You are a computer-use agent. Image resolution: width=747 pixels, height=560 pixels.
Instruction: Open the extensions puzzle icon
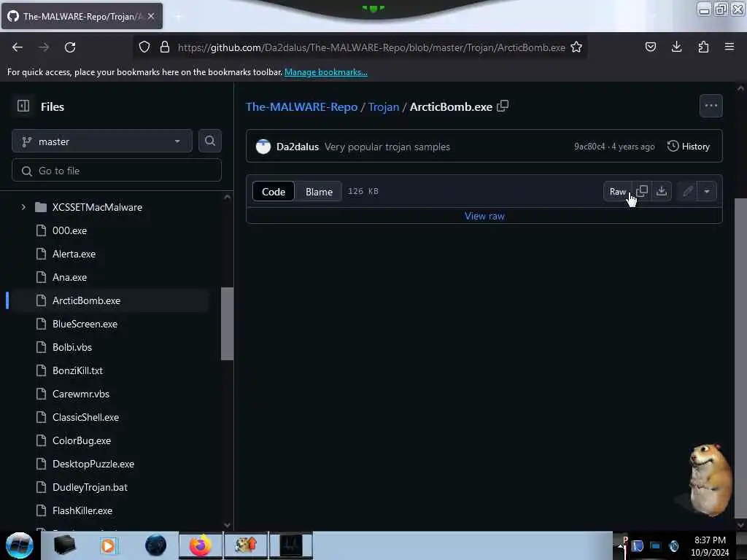click(703, 47)
